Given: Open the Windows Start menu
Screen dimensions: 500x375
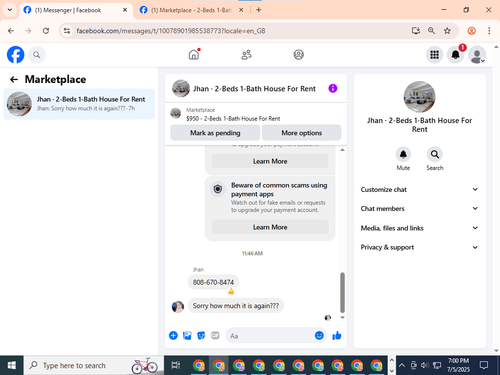Looking at the screenshot, I should tap(12, 365).
